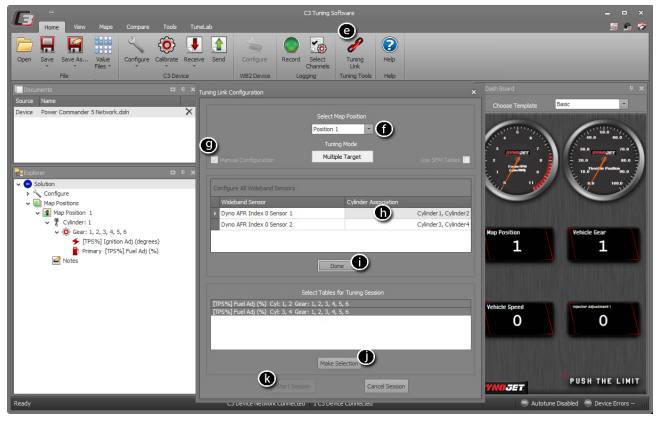The height and width of the screenshot is (422, 672).
Task: Collapse the Gear node arrow
Action: pos(57,232)
